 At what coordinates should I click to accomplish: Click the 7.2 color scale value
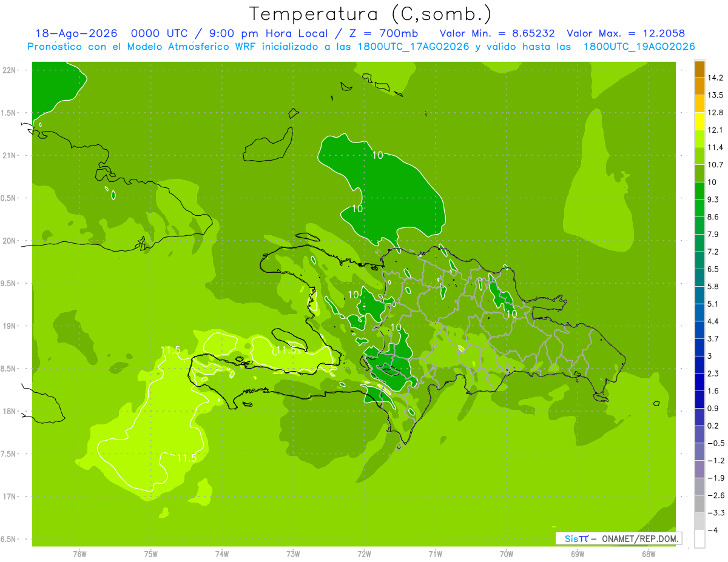714,252
